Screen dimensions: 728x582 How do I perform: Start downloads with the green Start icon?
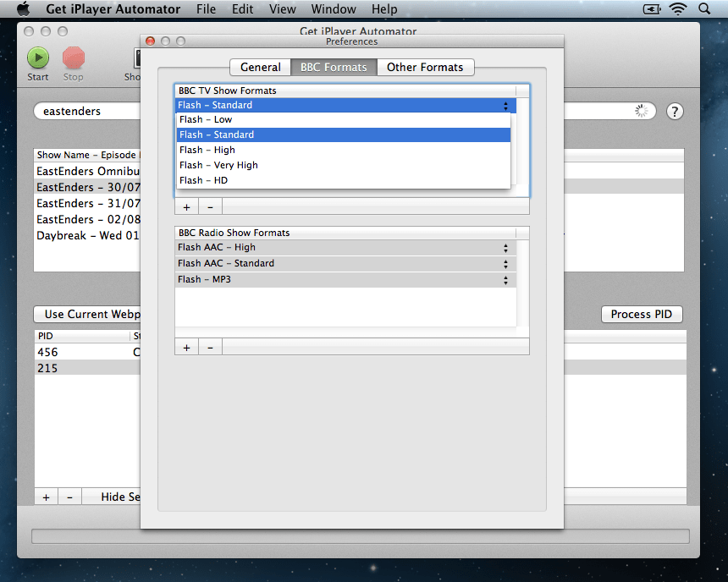tap(38, 58)
